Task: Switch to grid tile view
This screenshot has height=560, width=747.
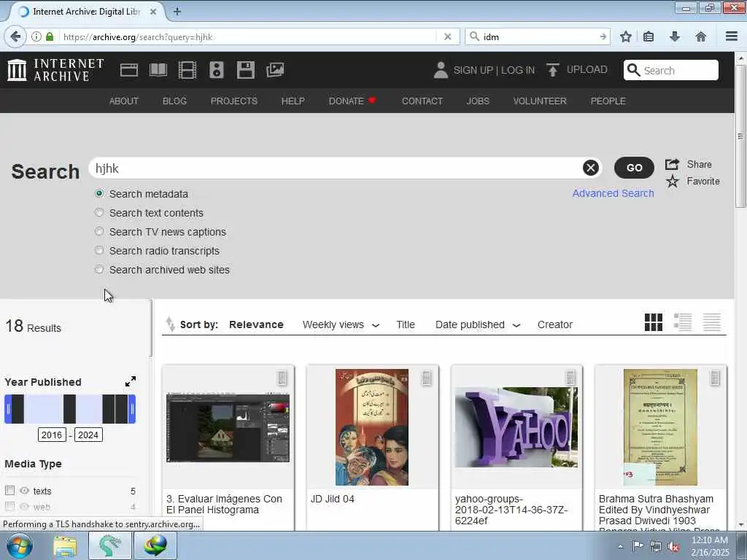Action: click(x=653, y=322)
